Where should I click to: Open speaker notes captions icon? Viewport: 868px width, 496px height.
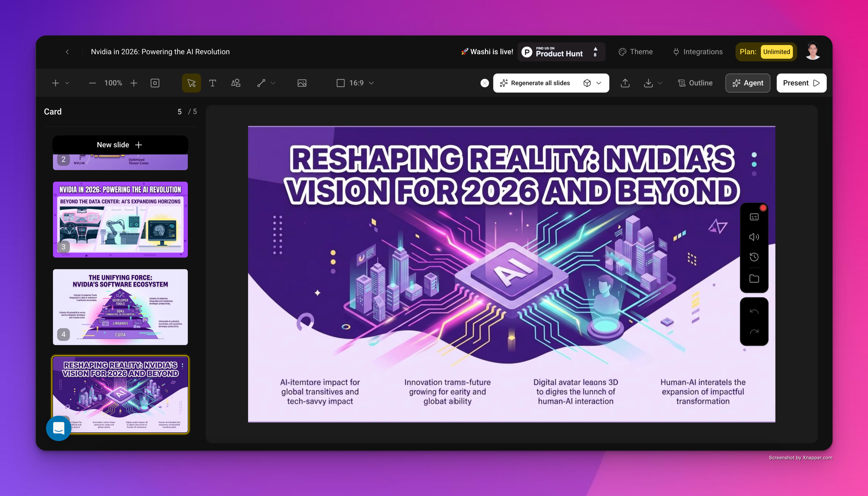[754, 217]
